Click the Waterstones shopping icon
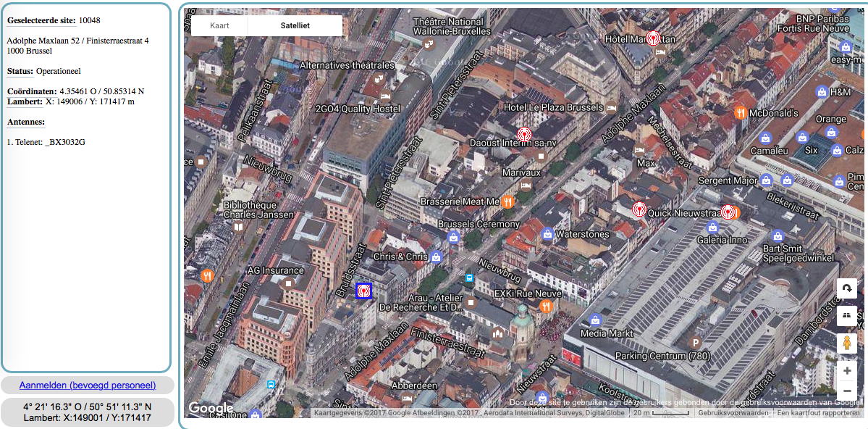This screenshot has height=429, width=868. click(x=547, y=234)
